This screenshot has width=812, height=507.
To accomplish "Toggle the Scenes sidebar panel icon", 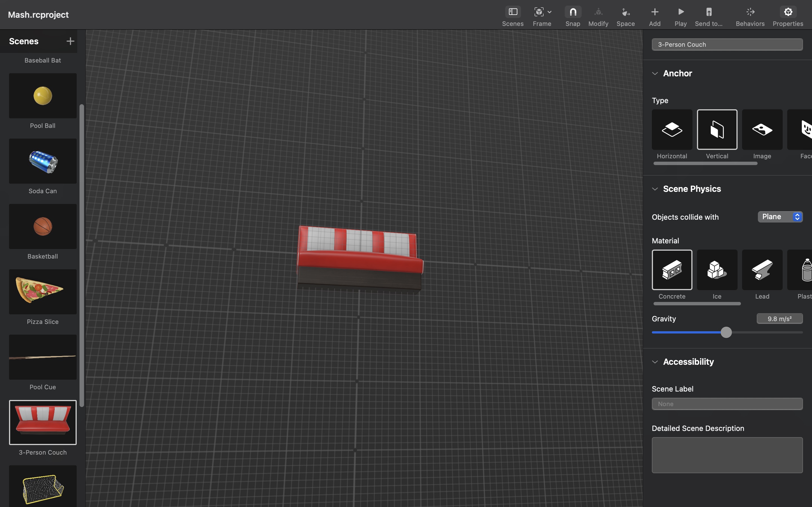I will coord(513,12).
